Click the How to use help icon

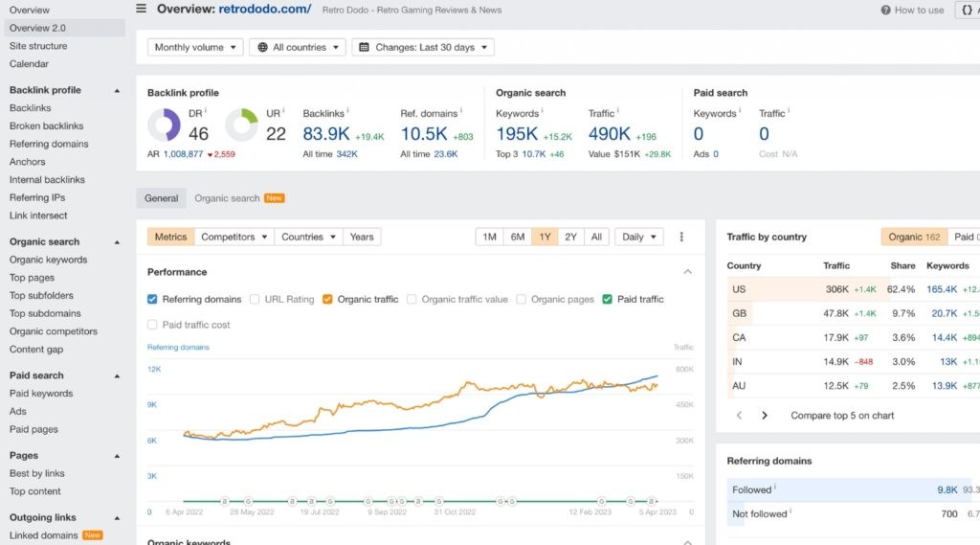pyautogui.click(x=885, y=11)
